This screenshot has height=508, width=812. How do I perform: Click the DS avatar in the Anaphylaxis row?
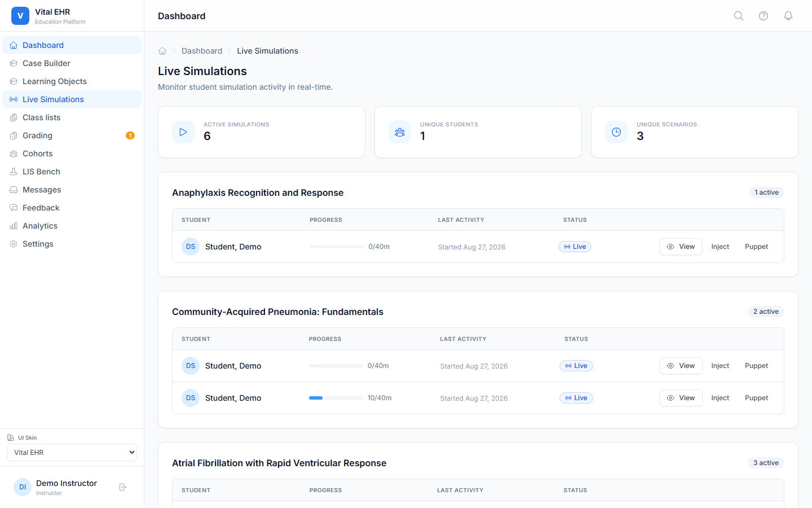191,247
